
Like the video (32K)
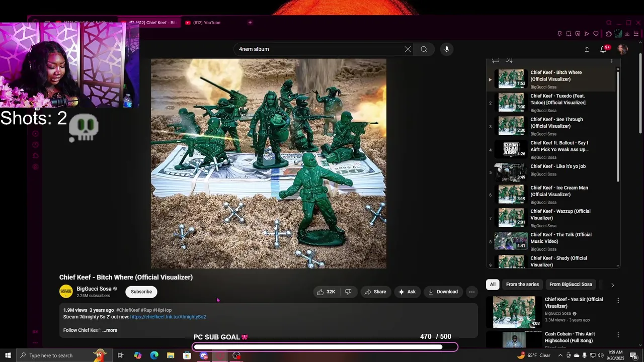[326, 292]
